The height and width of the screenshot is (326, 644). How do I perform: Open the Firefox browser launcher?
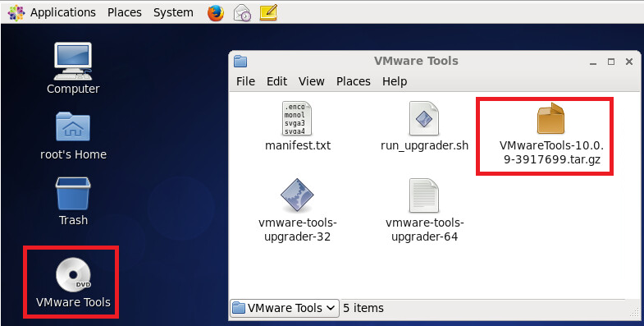click(x=216, y=13)
